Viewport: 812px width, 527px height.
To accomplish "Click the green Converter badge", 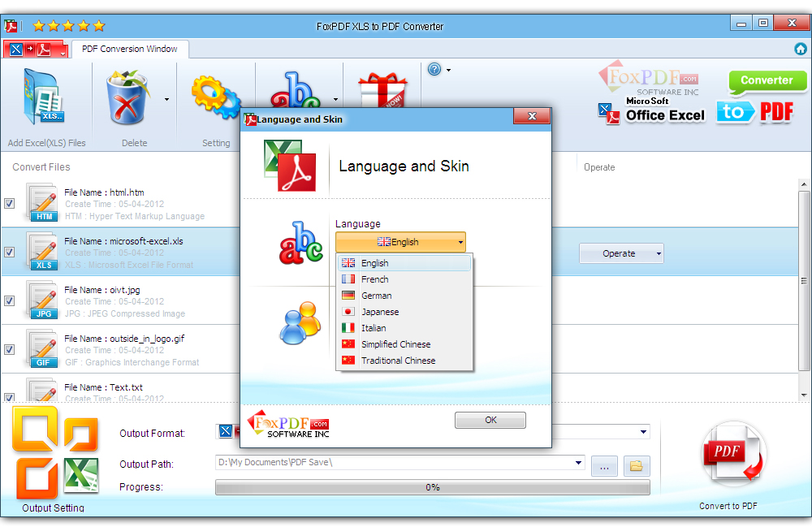I will pyautogui.click(x=767, y=82).
